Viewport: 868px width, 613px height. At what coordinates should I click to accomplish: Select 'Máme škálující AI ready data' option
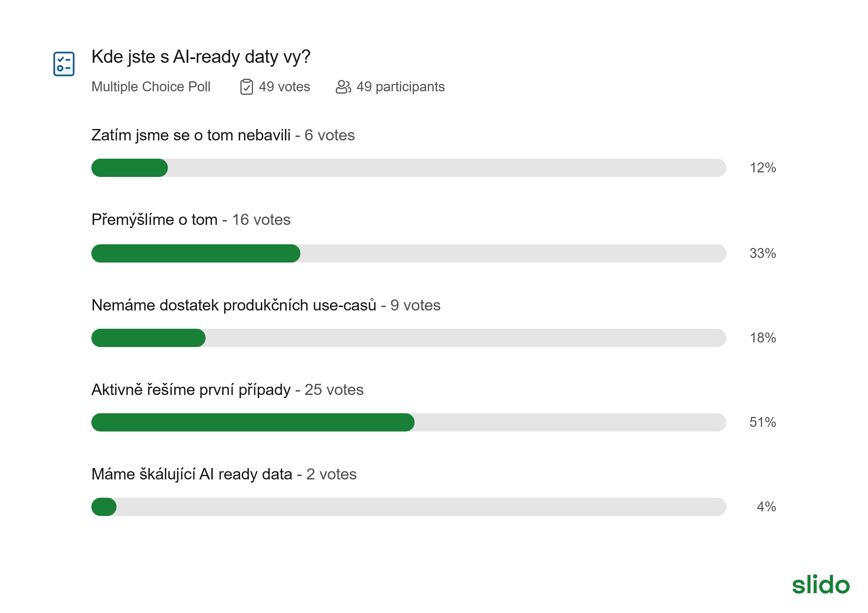(x=192, y=474)
